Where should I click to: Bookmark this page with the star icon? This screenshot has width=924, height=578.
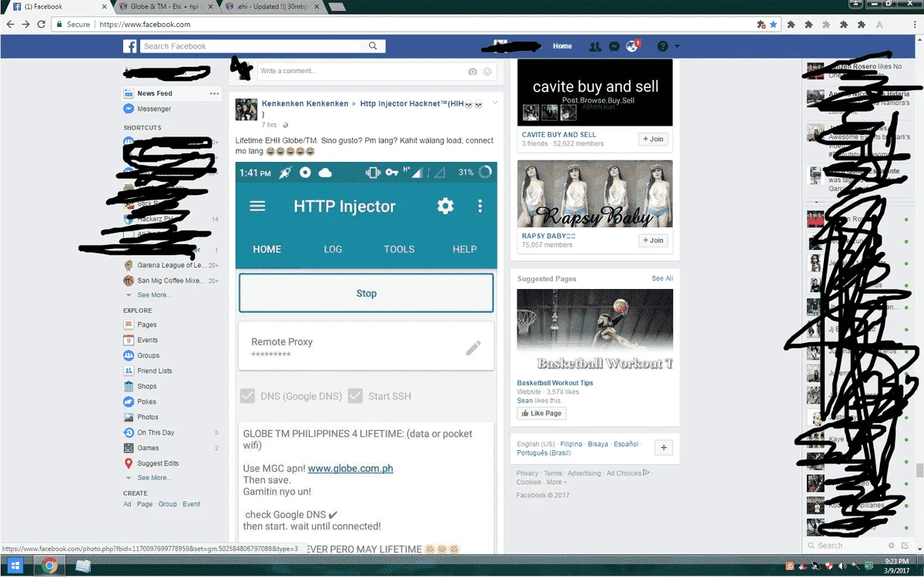pos(773,25)
